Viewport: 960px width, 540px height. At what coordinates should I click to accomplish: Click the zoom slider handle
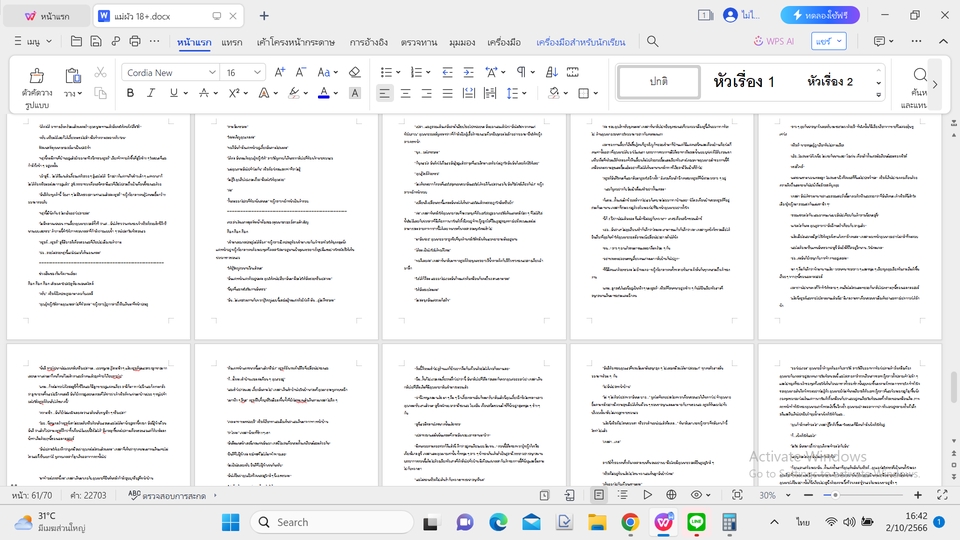(x=835, y=495)
